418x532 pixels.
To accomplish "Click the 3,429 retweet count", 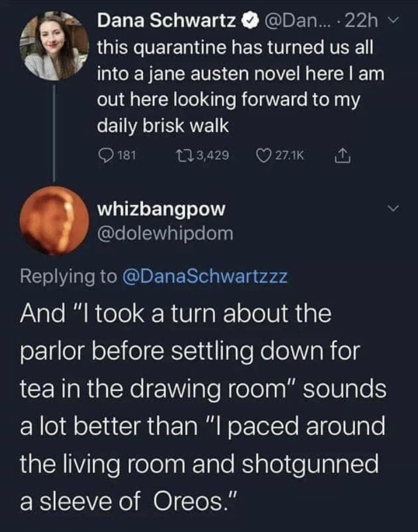I will click(213, 156).
